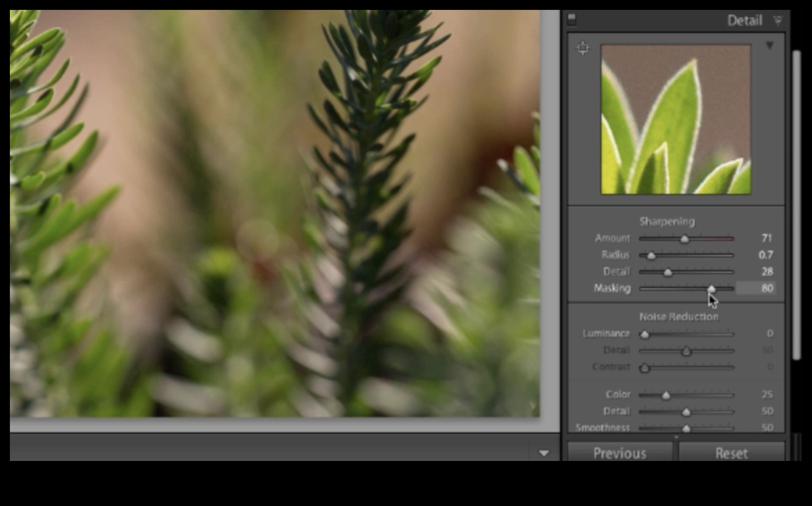Open the toolbar options dropdown triangle
This screenshot has width=812, height=506.
[x=544, y=453]
